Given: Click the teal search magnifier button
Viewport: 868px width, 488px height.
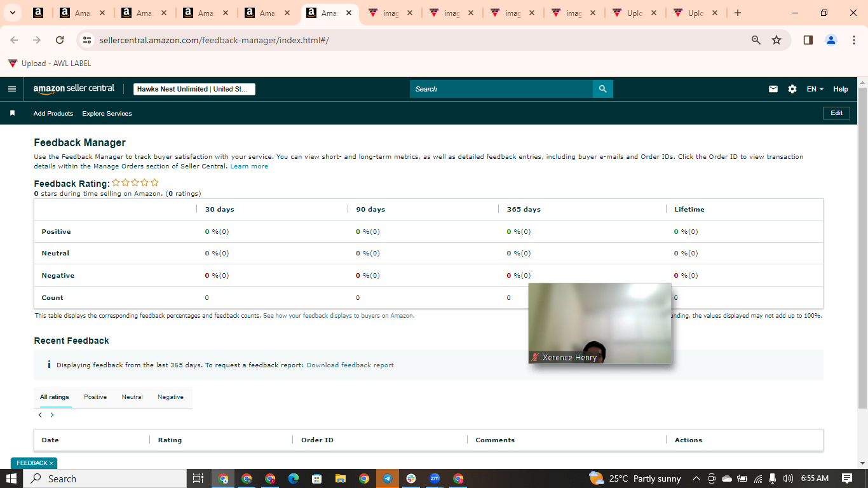Looking at the screenshot, I should click(602, 89).
